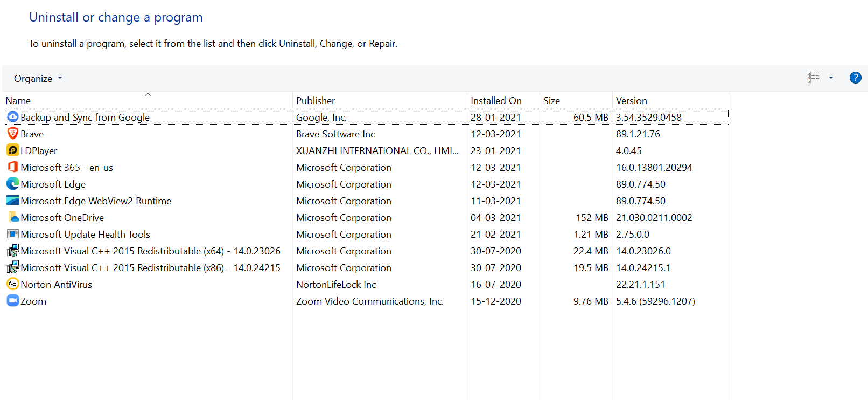Click install date 21-02-2021

coord(496,235)
